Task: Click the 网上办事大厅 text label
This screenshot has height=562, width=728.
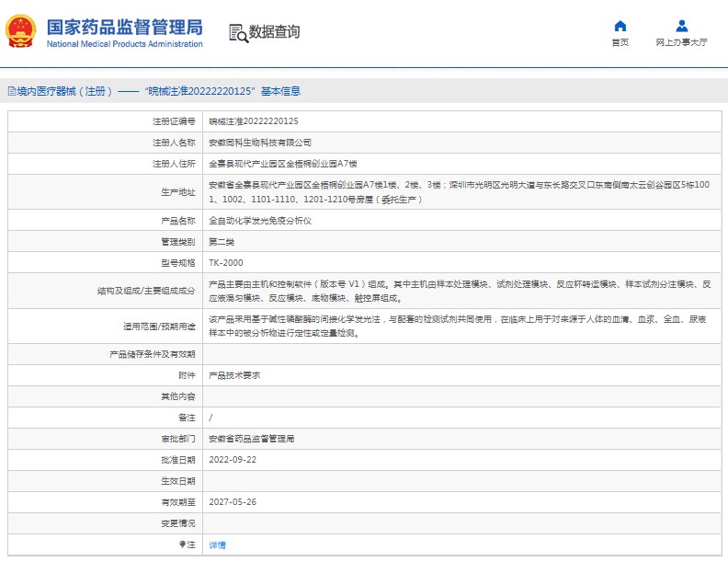Action: (x=681, y=42)
